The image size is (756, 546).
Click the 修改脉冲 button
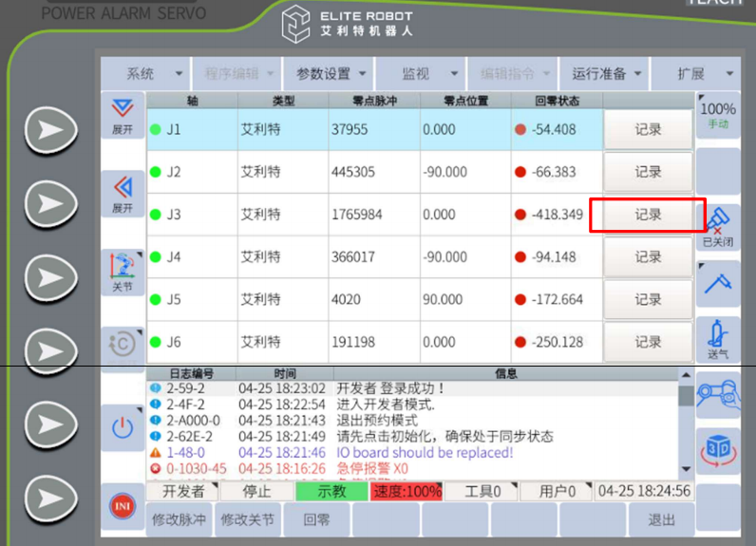coord(179,520)
